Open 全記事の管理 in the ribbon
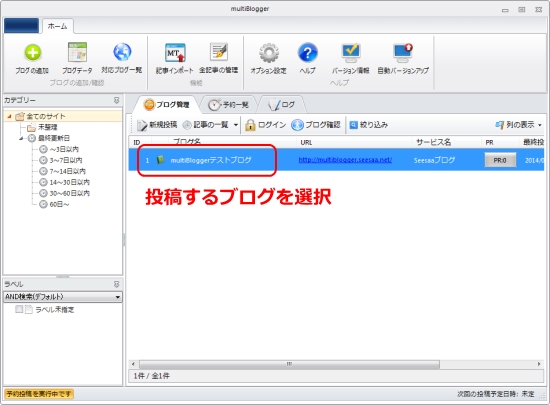The image size is (550, 405). click(x=219, y=59)
